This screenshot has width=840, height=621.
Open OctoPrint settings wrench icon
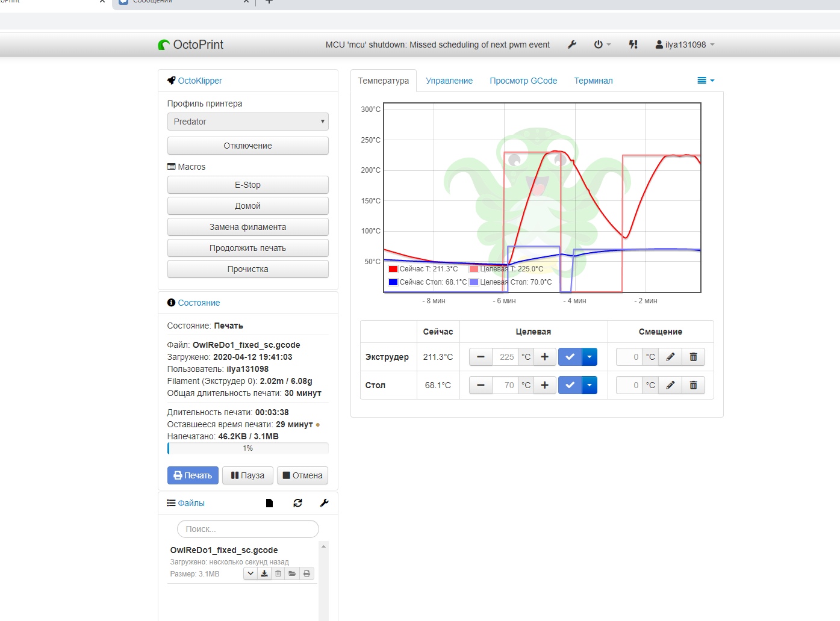click(572, 45)
